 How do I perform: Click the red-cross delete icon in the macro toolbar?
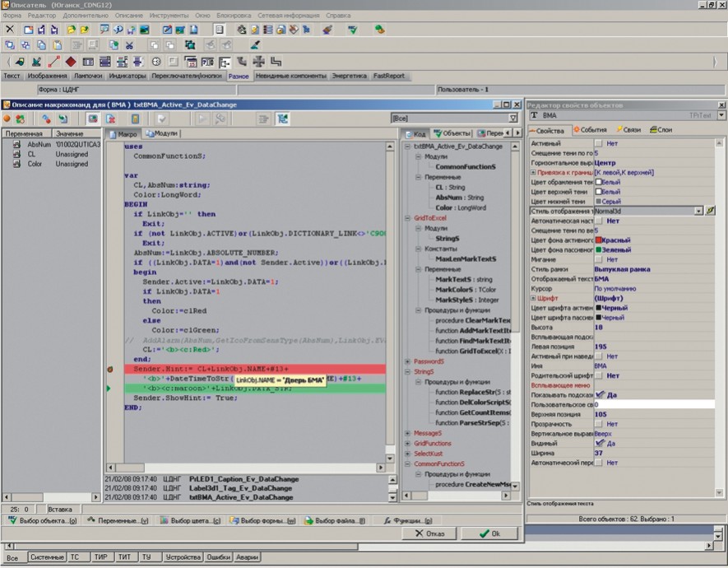point(111,119)
